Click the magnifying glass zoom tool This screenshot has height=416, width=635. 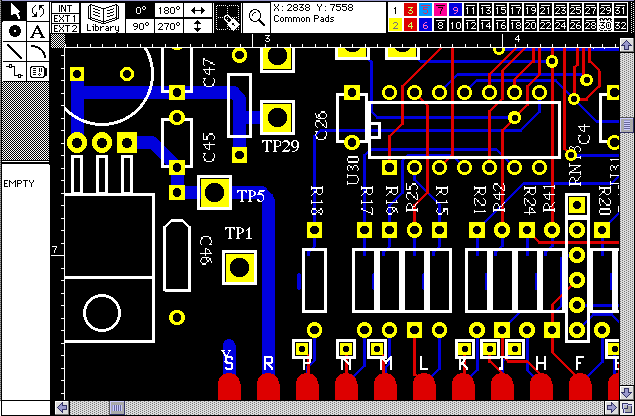point(257,17)
